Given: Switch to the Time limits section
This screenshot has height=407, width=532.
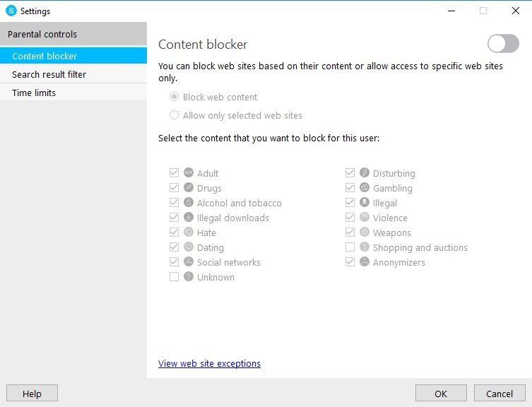Looking at the screenshot, I should click(34, 93).
